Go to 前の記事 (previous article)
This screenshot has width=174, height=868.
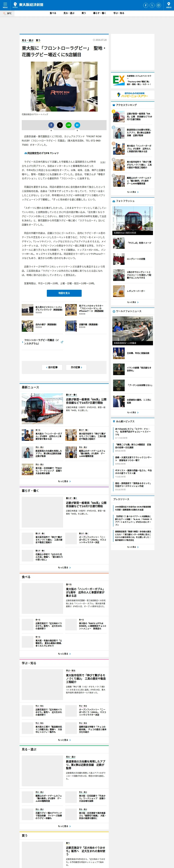point(52,367)
